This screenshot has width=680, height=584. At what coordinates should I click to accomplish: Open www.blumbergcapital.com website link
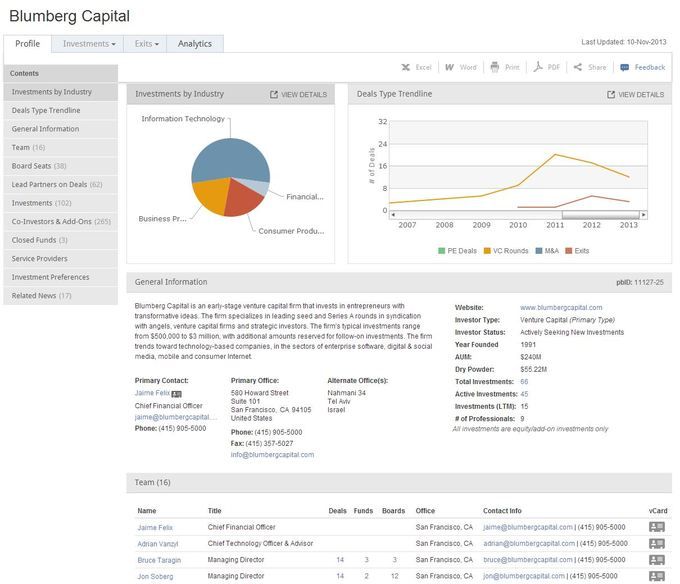[561, 307]
